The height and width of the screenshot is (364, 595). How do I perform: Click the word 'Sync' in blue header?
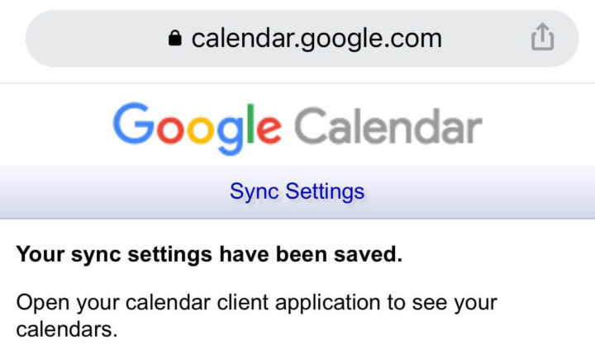(x=255, y=191)
